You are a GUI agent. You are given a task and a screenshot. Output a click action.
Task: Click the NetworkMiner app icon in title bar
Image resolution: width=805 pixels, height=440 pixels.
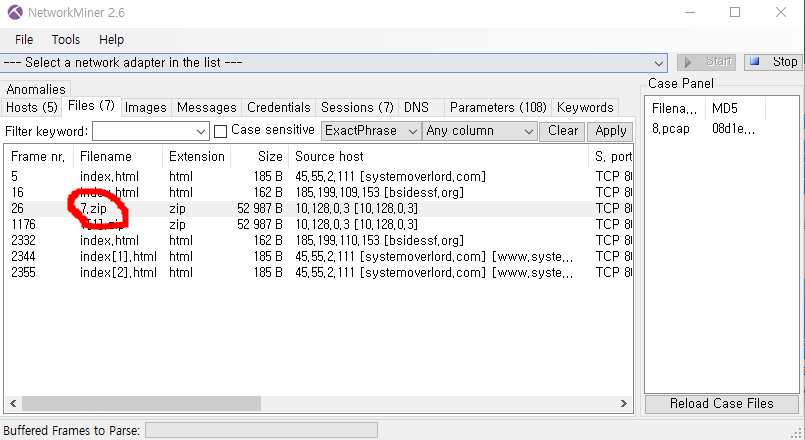(x=15, y=12)
